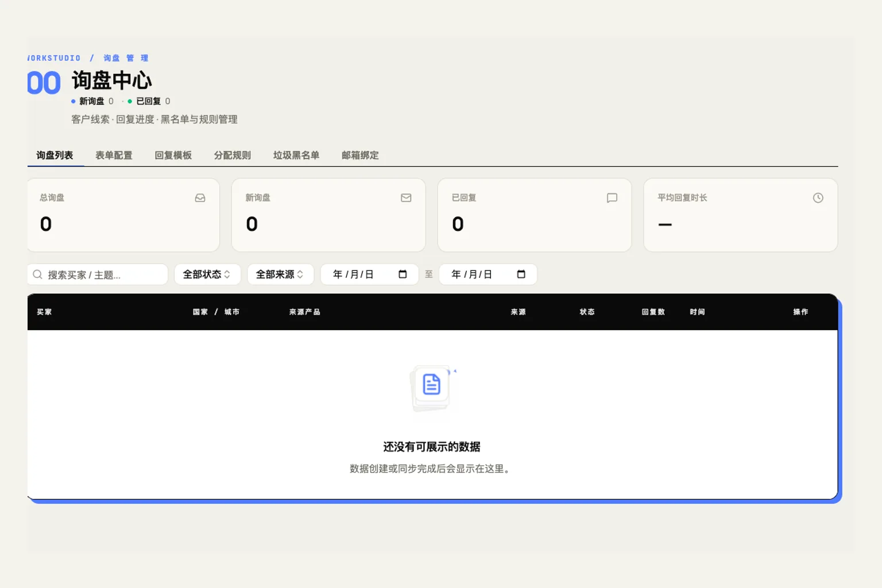Switch to the 询盘列表 tab

(55, 156)
